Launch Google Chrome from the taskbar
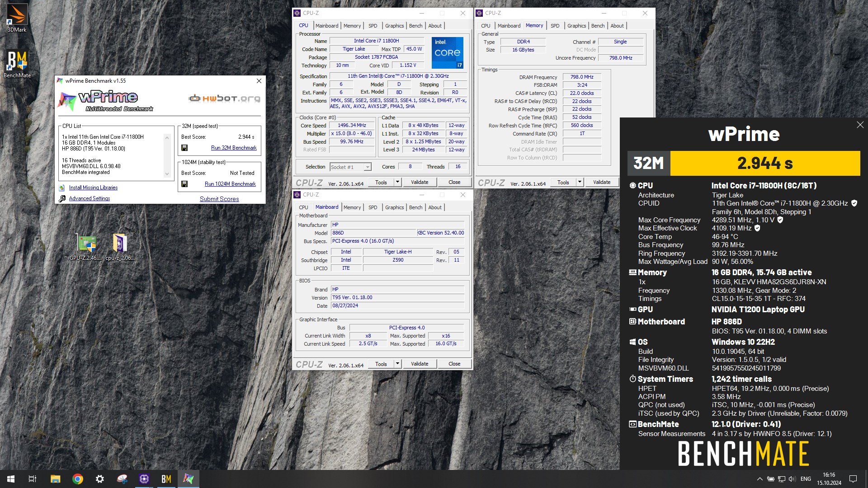Image resolution: width=868 pixels, height=488 pixels. tap(78, 479)
